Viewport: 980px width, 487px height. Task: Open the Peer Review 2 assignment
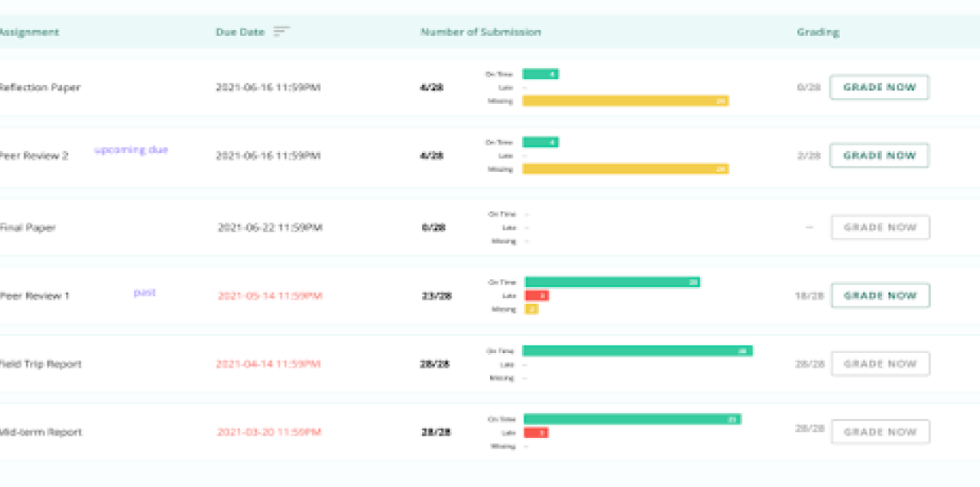[x=34, y=155]
